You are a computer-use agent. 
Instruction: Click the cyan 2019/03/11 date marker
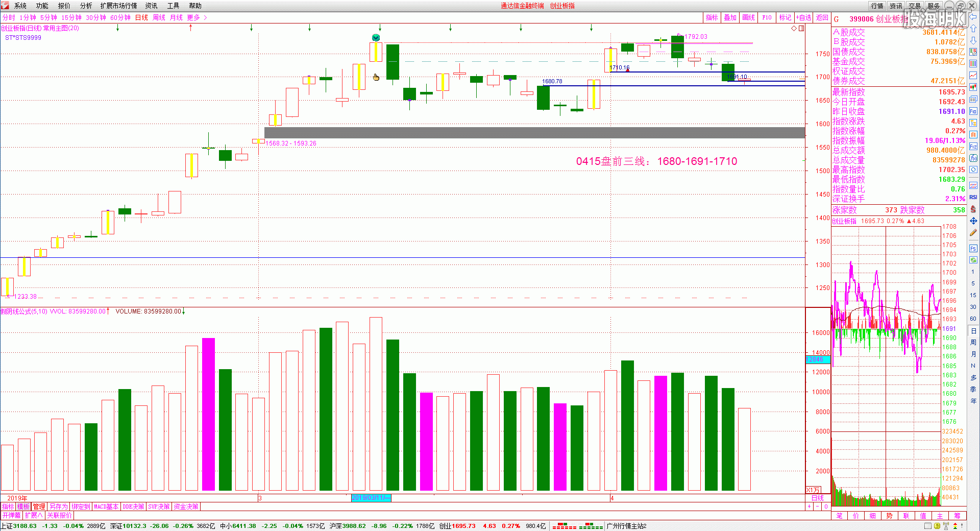tap(371, 498)
